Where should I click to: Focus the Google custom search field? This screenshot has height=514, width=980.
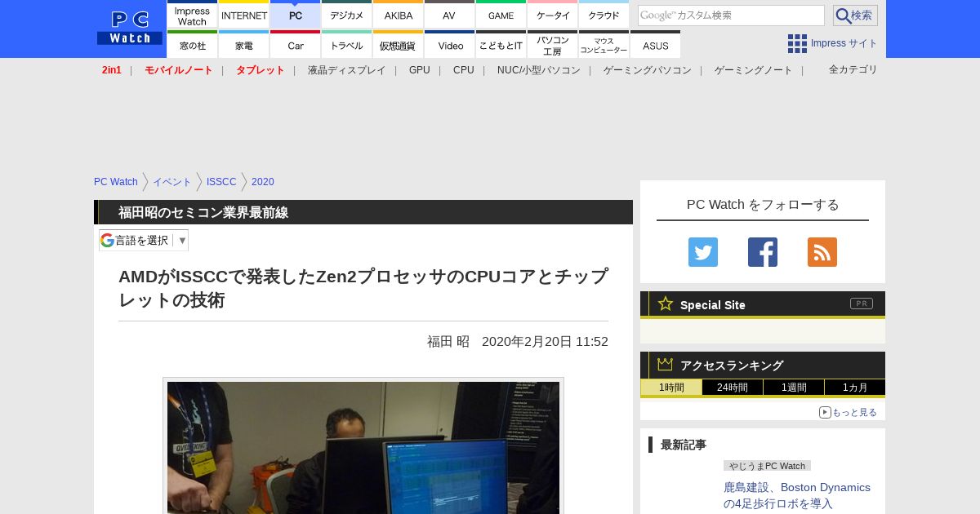pos(731,16)
